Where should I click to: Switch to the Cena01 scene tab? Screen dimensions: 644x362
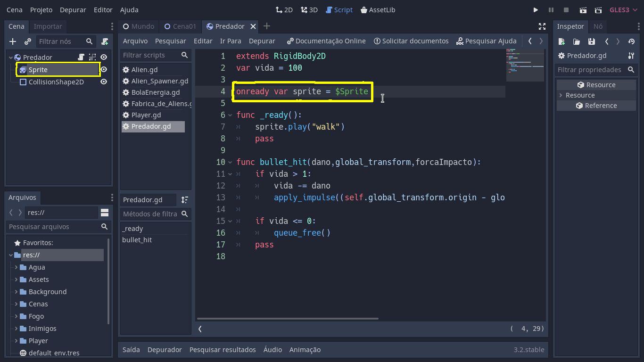click(180, 26)
